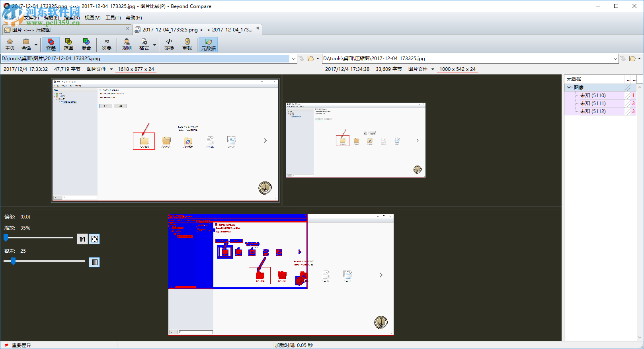Collapse the 图像 metadata group
This screenshot has height=349, width=644.
569,87
